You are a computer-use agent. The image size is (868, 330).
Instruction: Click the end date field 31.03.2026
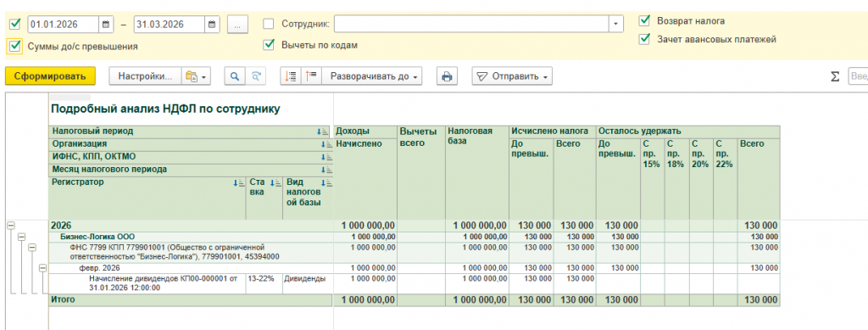click(170, 25)
